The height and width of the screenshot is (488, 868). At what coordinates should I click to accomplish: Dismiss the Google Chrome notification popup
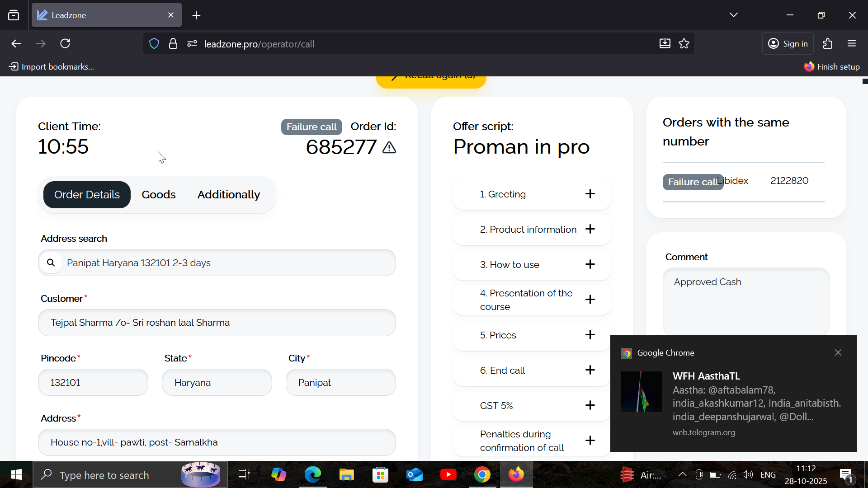(x=838, y=352)
